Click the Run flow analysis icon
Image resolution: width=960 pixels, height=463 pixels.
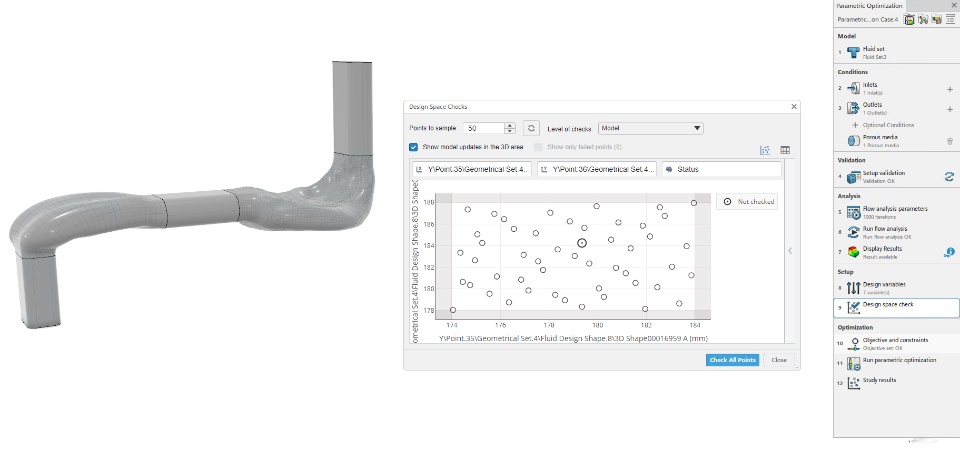(853, 232)
